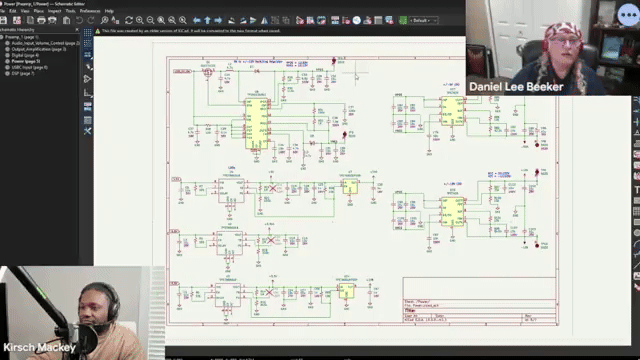Zoom out of the schematic

pos(150,20)
